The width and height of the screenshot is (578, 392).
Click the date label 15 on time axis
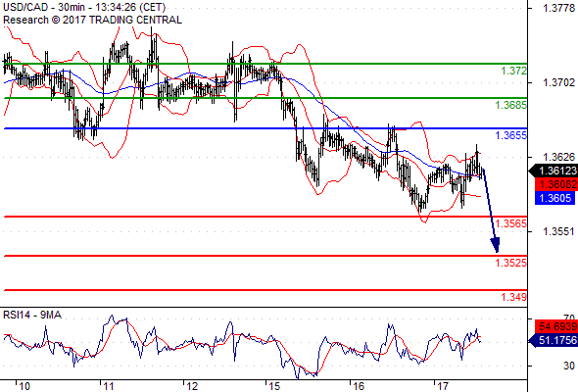tap(274, 386)
